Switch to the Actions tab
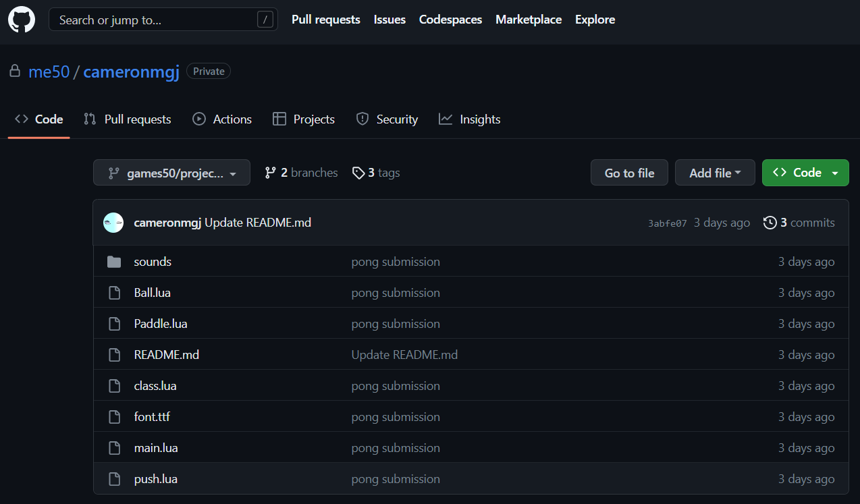 coord(222,119)
